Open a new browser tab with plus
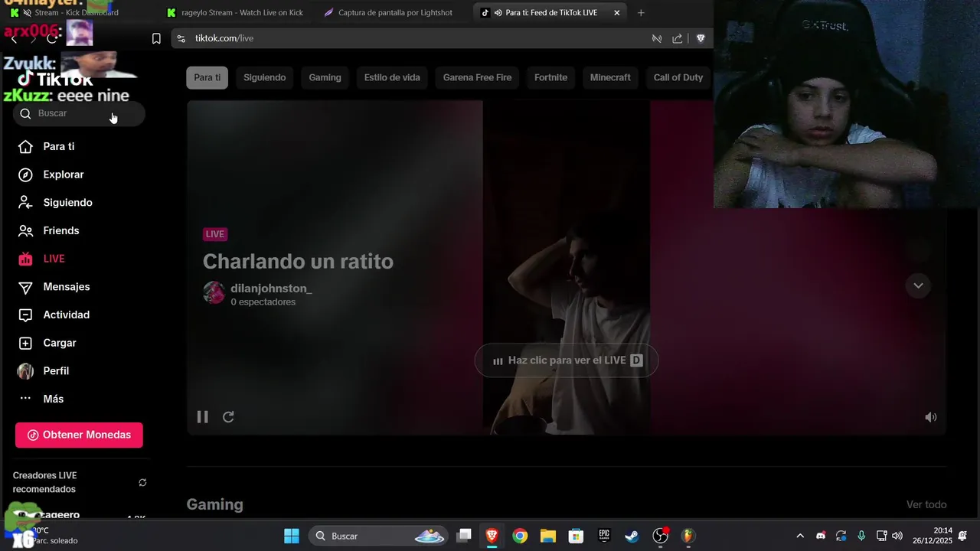The width and height of the screenshot is (980, 551). coord(641,12)
